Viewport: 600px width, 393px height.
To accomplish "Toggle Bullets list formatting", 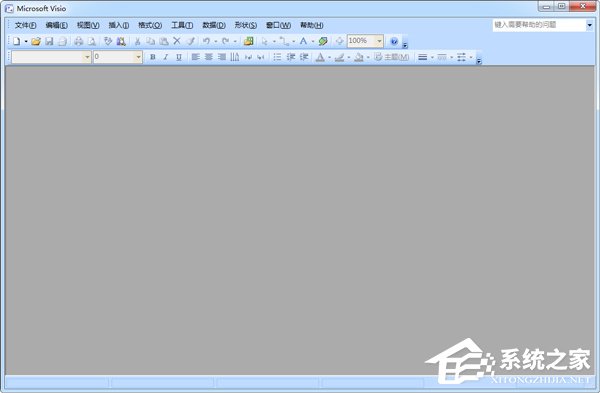I will [277, 57].
